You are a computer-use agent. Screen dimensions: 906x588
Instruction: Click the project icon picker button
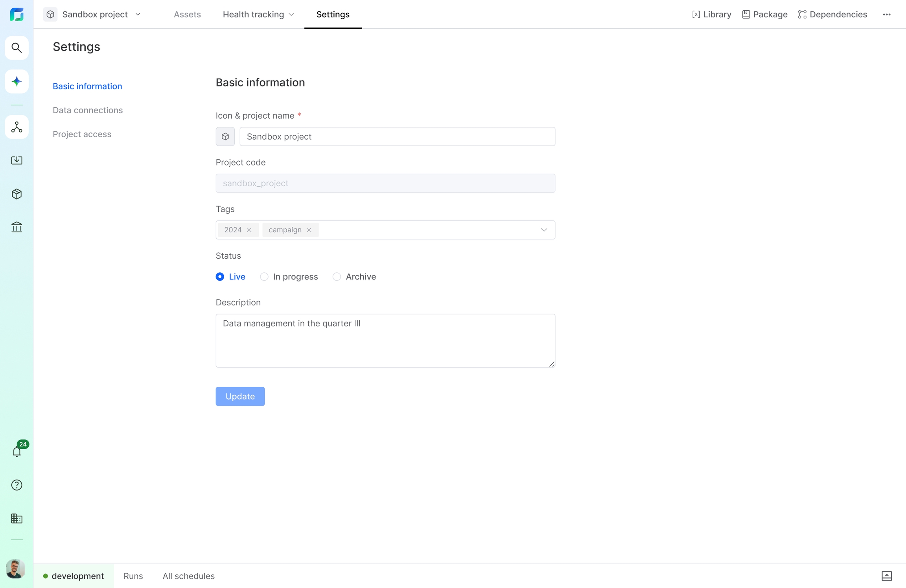[225, 136]
